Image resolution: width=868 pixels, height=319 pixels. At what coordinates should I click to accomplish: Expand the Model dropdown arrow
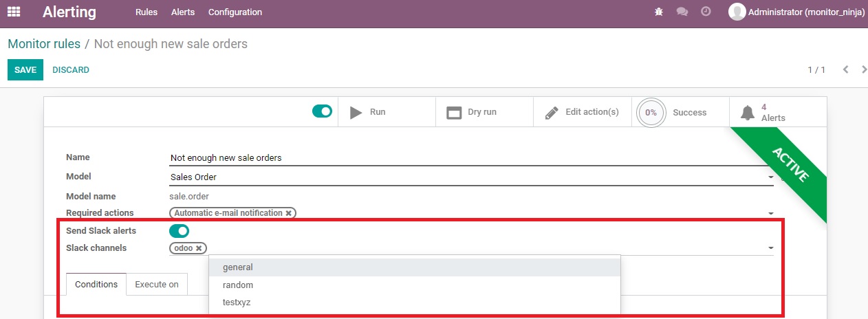pyautogui.click(x=770, y=177)
